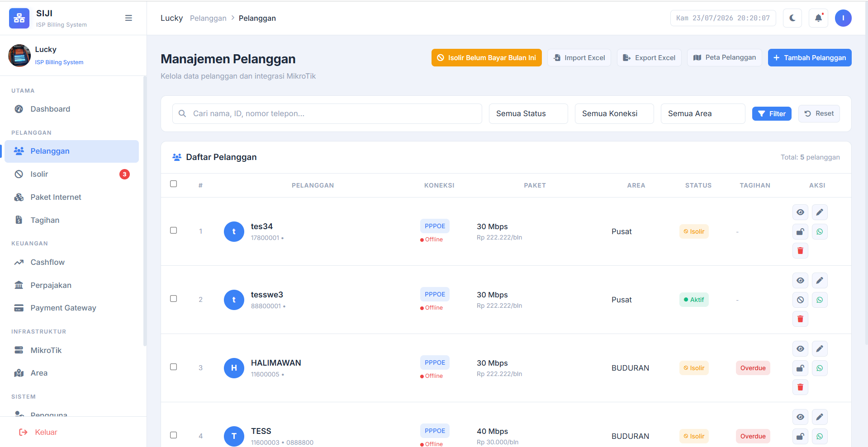Unlock tes34 from isolir

click(x=800, y=232)
